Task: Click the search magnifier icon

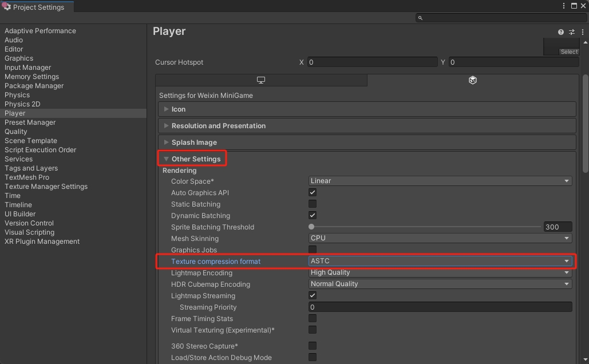Action: [x=420, y=18]
